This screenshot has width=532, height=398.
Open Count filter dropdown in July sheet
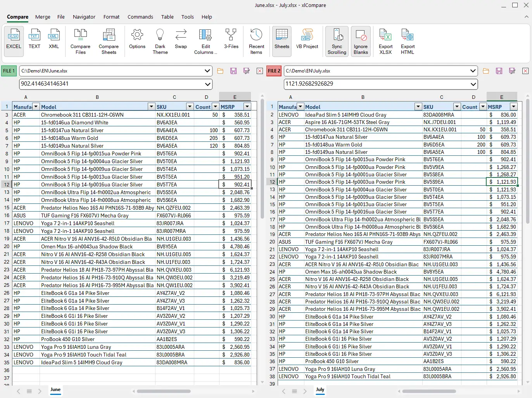[x=483, y=107]
